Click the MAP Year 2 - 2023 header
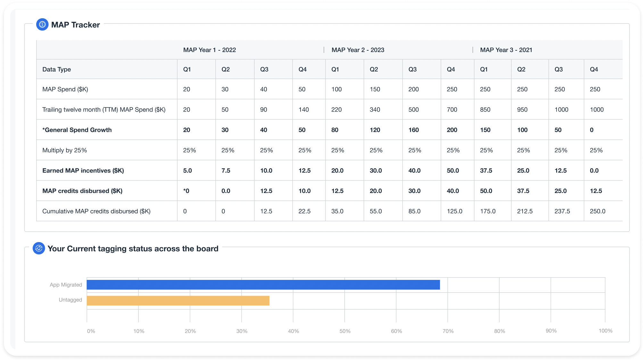 358,50
